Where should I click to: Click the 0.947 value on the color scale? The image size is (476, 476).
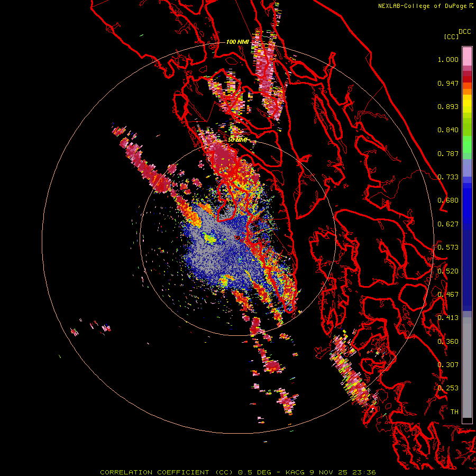(448, 83)
